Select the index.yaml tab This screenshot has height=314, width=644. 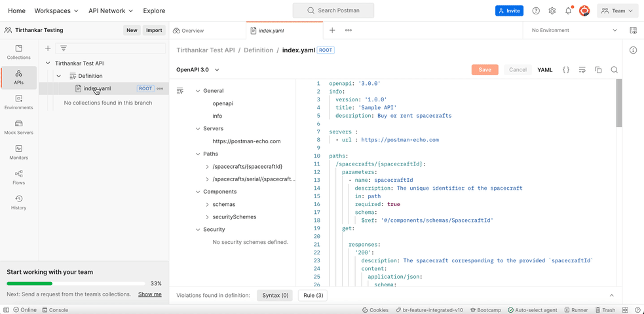tap(284, 31)
